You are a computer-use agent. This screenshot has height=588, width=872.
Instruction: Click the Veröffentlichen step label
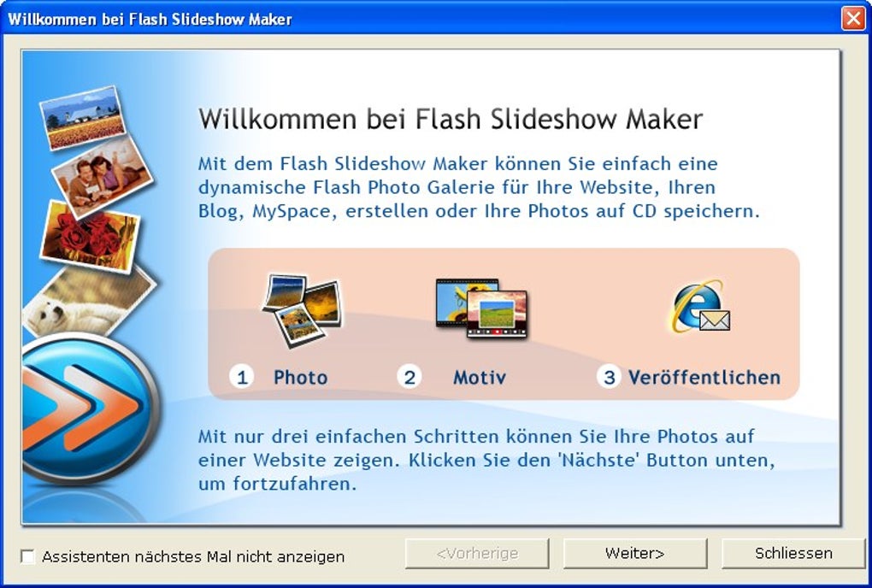pos(704,378)
